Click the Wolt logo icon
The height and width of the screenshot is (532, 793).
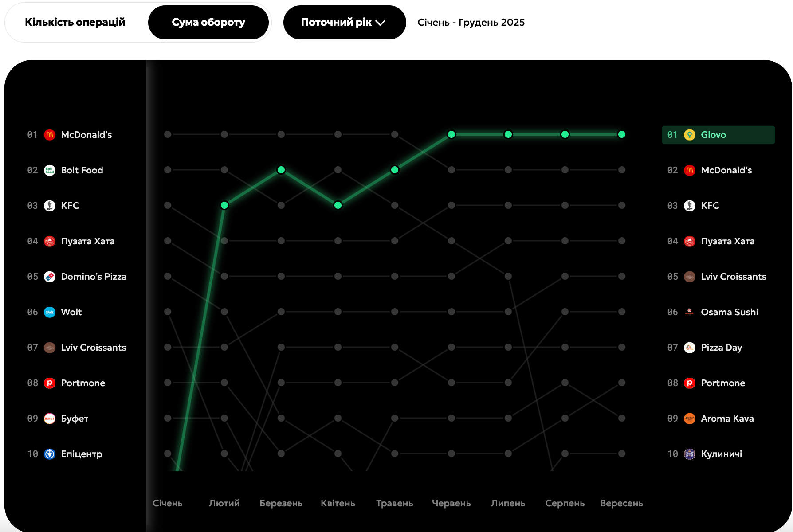click(50, 312)
